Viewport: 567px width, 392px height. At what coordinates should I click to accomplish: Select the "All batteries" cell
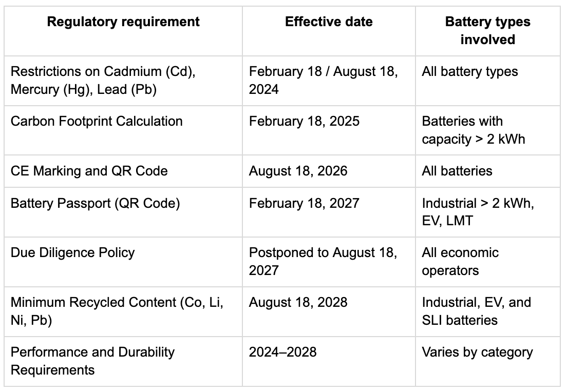[457, 171]
